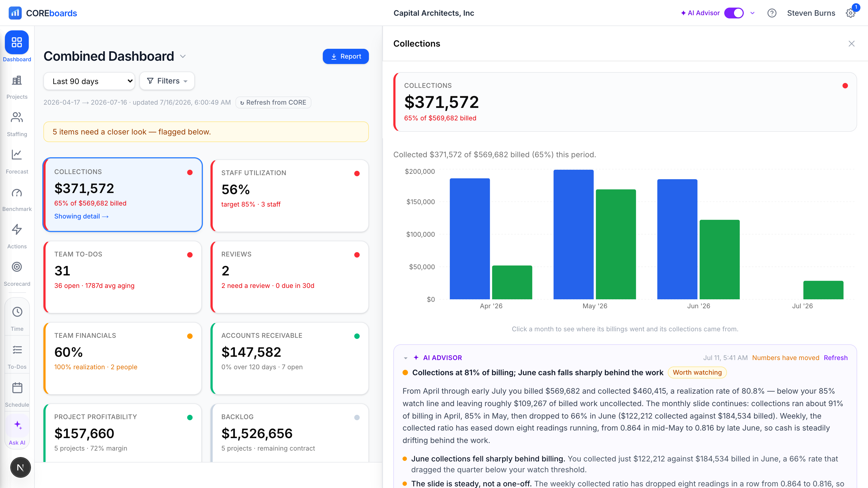Click the AI Advisor sparkle label in header
The width and height of the screenshot is (868, 488).
[x=700, y=13]
